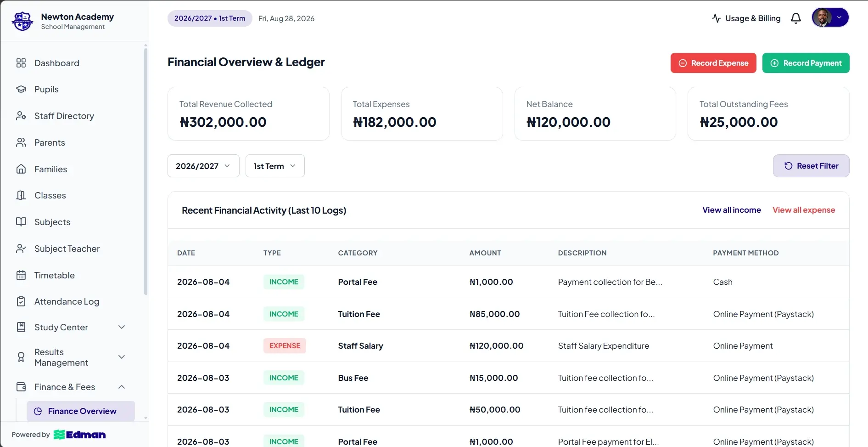Click the EXPENSE tag on Staff Salary row
Screen dimensions: 868x447
(285, 346)
